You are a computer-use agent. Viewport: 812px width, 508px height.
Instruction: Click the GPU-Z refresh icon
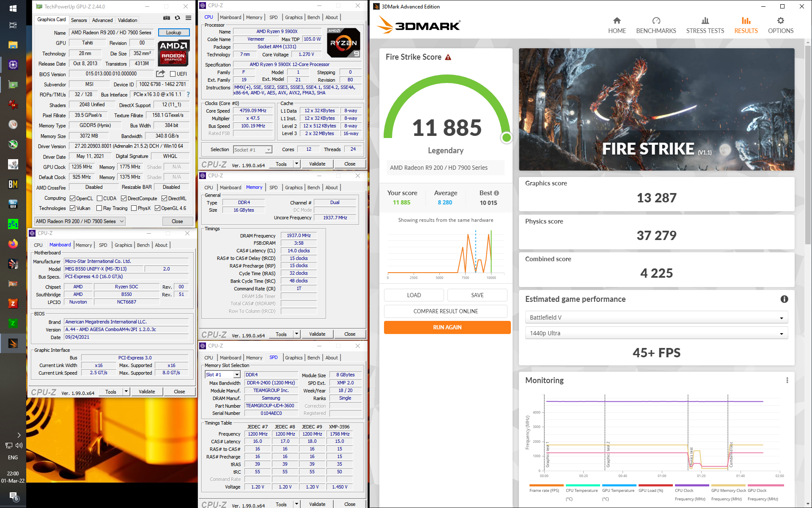click(178, 18)
